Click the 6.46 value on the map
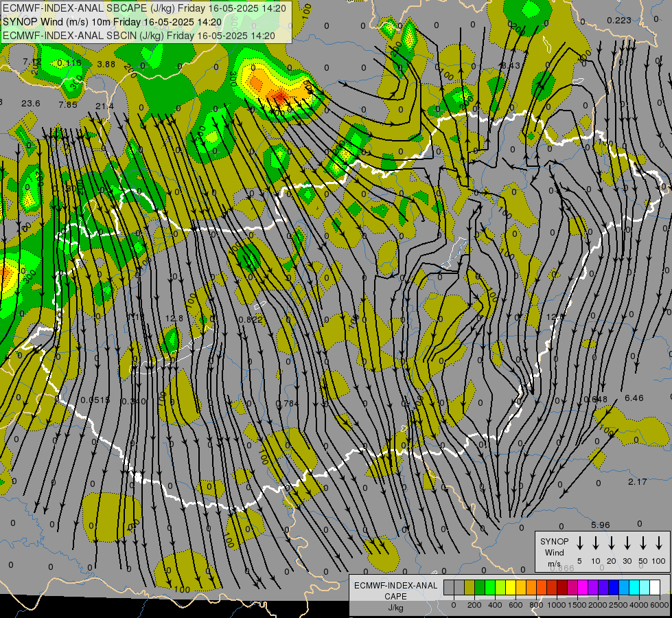Viewport: 672px width, 618px height. pos(634,398)
